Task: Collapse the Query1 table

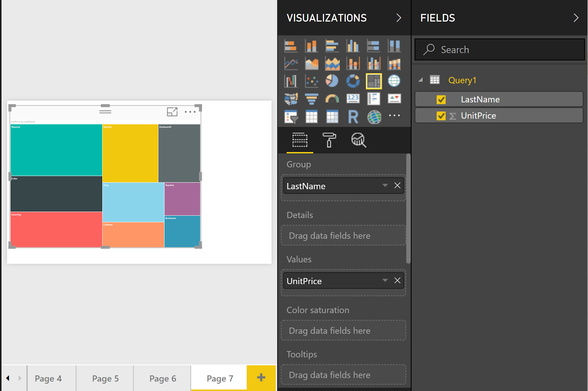Action: click(x=421, y=80)
